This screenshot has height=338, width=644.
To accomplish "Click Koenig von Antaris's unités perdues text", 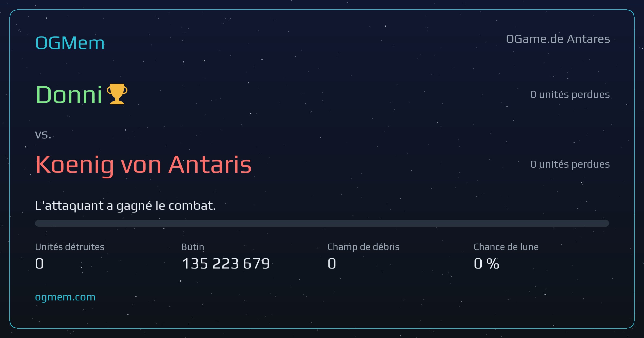I will pyautogui.click(x=570, y=164).
